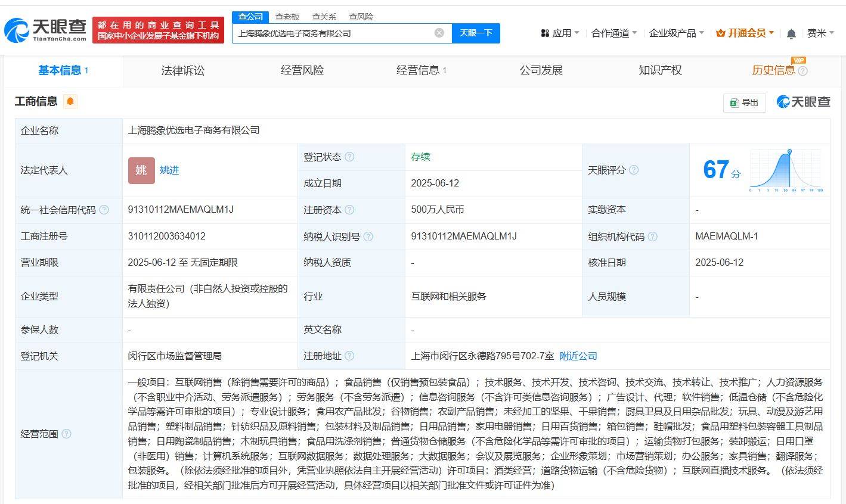Clear the search box with the X icon
Screen dimensions: 846x504
(439, 33)
